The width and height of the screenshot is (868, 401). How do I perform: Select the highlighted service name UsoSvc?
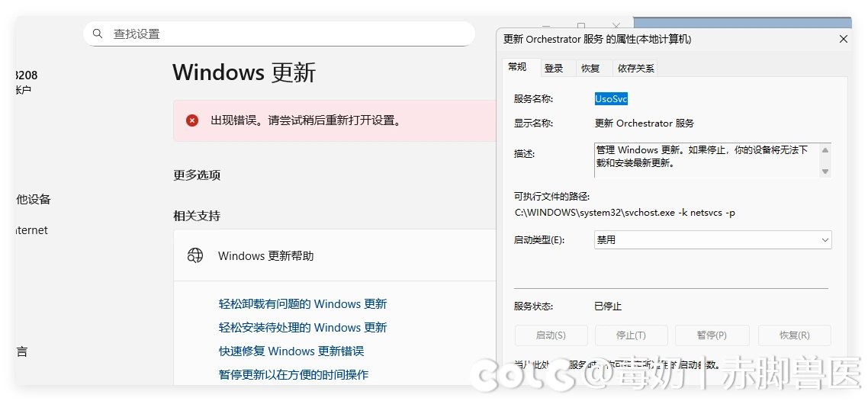[611, 98]
